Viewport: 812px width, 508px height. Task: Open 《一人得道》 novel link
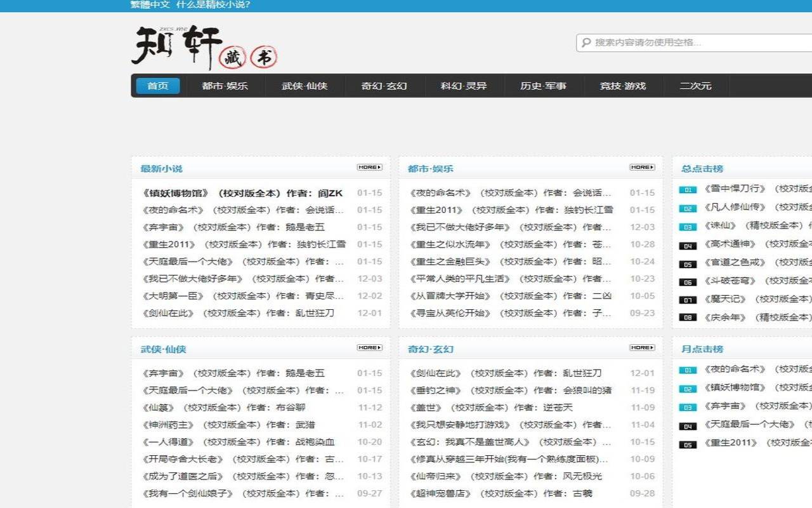coord(238,442)
